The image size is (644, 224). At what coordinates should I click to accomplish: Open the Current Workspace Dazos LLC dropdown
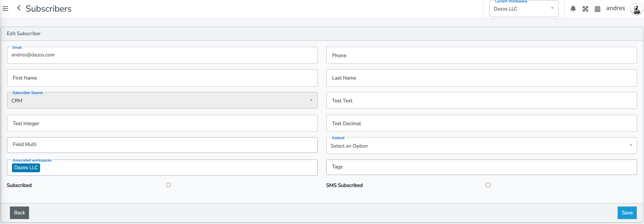[x=524, y=8]
